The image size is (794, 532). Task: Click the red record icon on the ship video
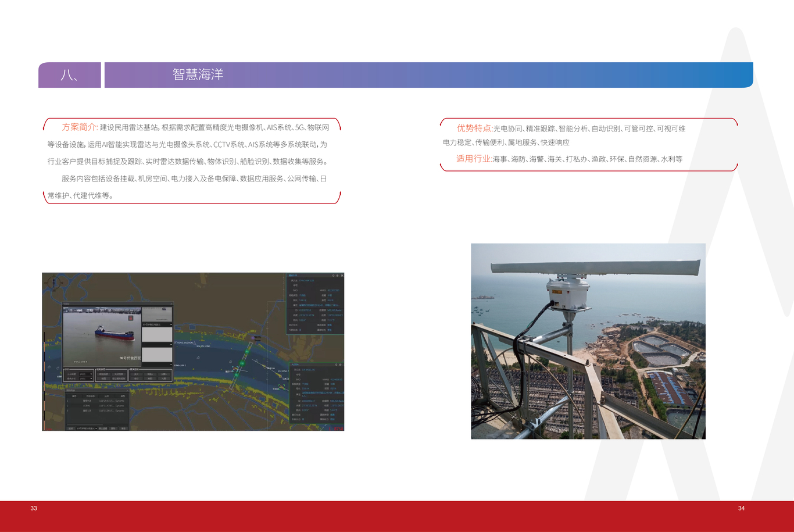tap(131, 318)
